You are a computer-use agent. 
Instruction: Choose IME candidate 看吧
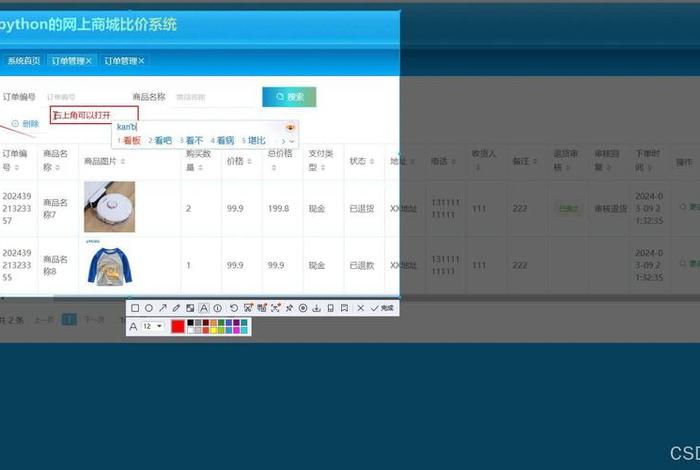click(x=160, y=141)
